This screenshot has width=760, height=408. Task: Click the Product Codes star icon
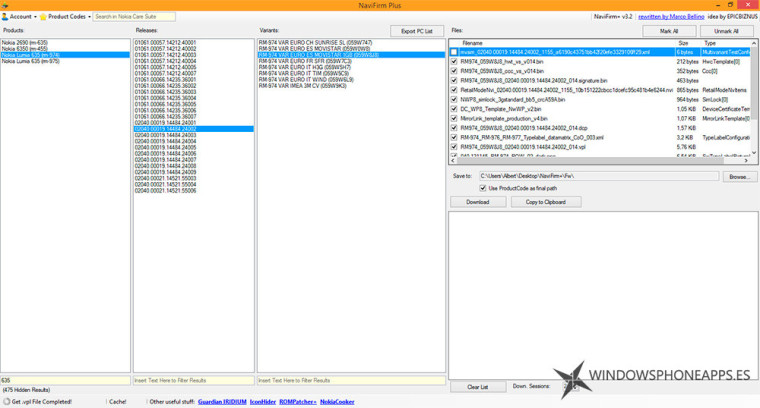(43, 16)
